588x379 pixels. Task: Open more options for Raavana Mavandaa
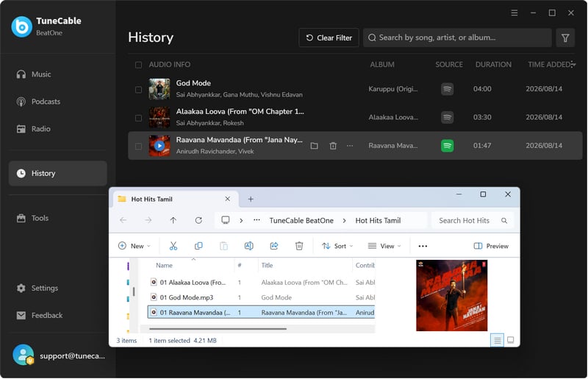(350, 146)
